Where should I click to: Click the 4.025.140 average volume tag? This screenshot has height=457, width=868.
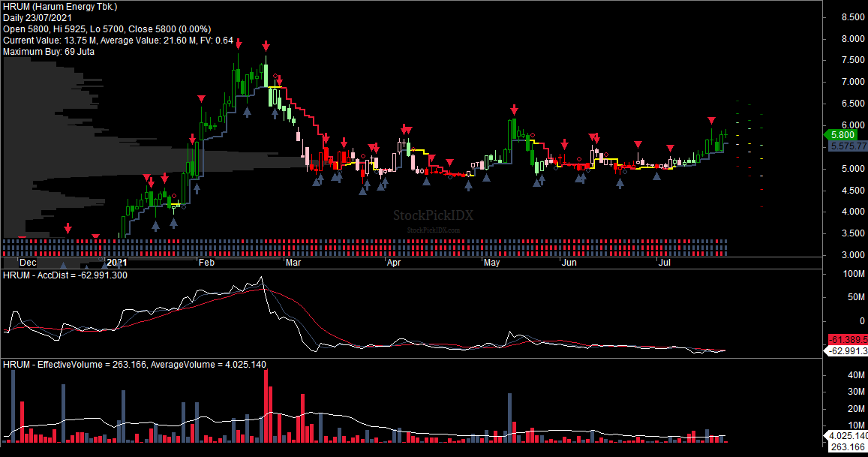point(848,436)
